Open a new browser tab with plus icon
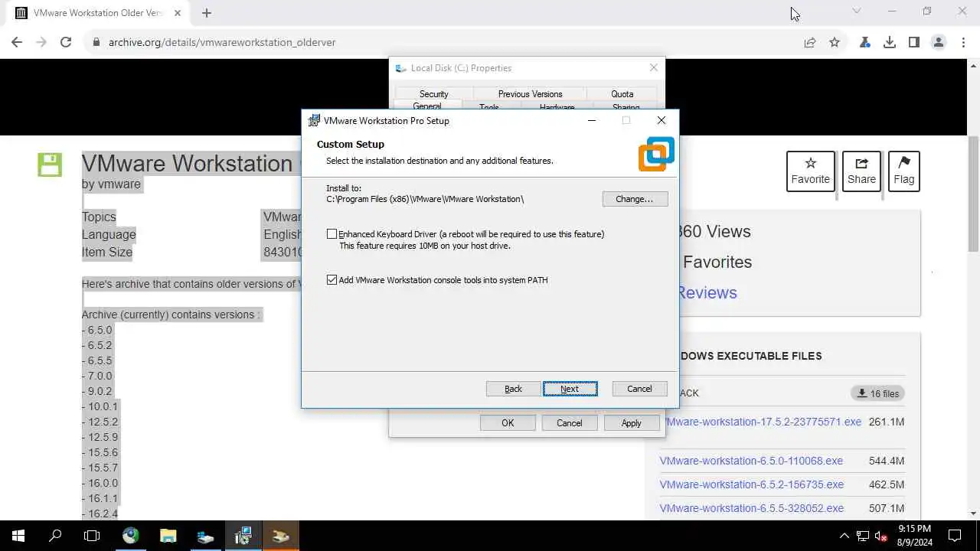The height and width of the screenshot is (551, 980). 207,12
